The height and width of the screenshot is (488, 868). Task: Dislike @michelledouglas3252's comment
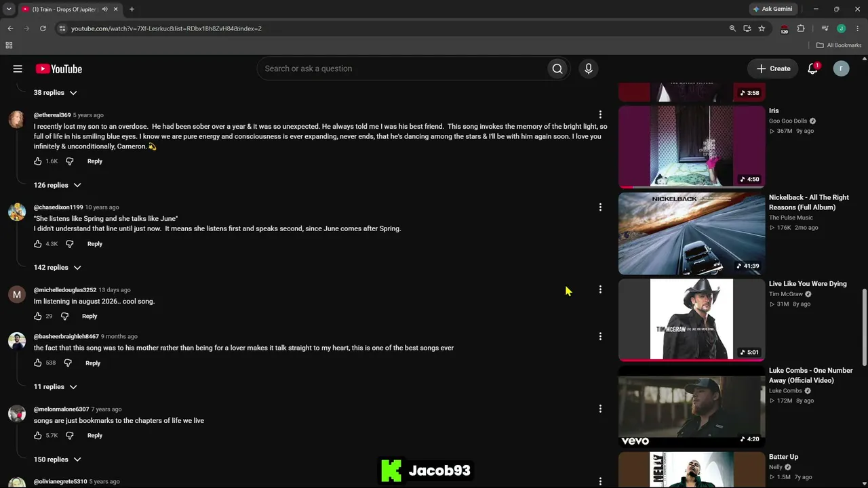[64, 316]
